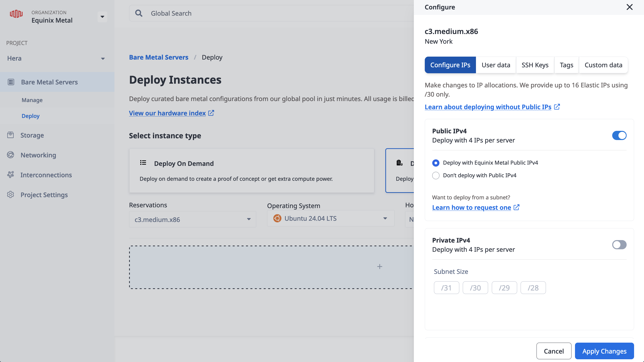Open the Learn how to request one link

coord(471,207)
